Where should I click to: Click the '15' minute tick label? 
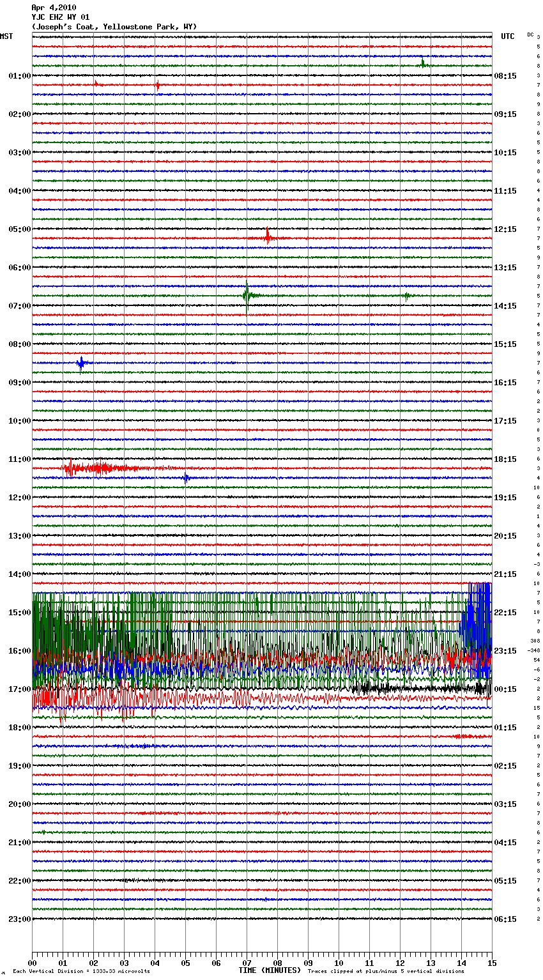[x=492, y=963]
